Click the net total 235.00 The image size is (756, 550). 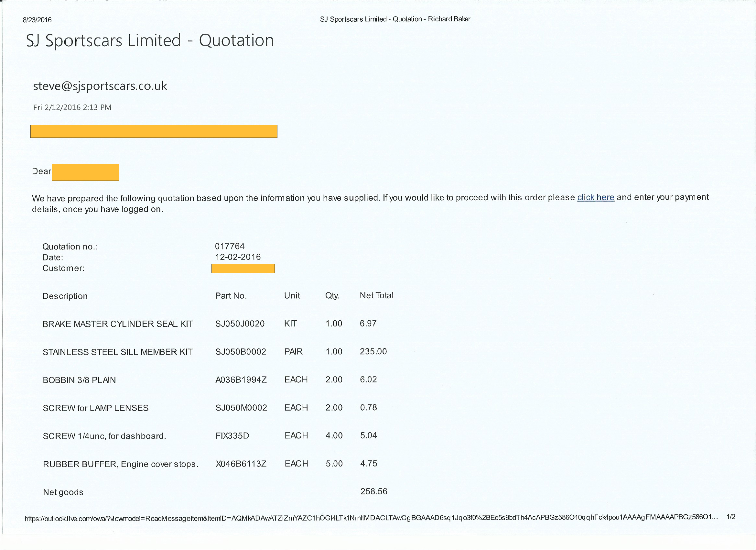pyautogui.click(x=373, y=351)
